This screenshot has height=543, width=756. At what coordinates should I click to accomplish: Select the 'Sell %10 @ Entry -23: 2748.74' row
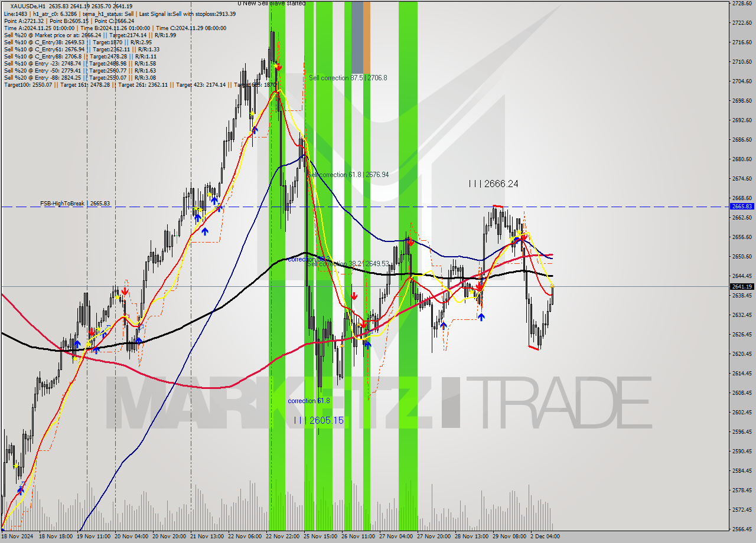click(80, 63)
